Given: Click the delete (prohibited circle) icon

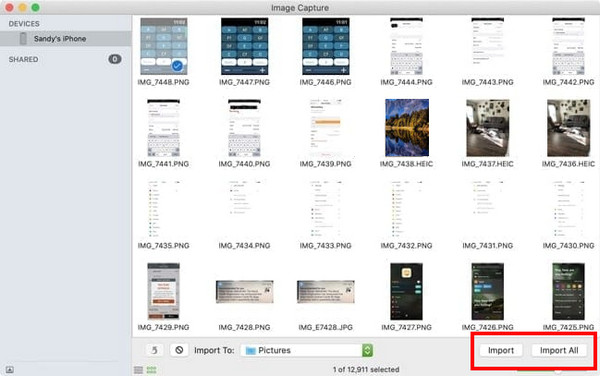Looking at the screenshot, I should pyautogui.click(x=179, y=350).
